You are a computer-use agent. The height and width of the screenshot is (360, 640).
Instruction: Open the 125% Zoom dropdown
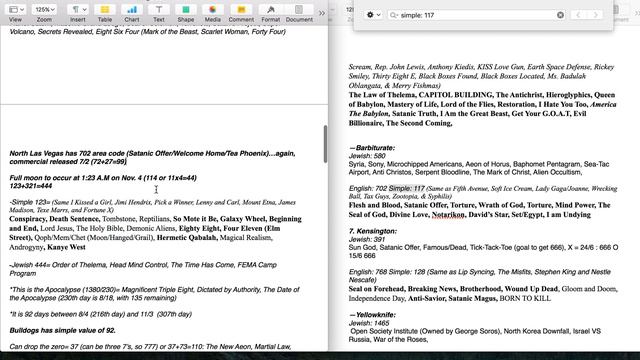[x=44, y=9]
